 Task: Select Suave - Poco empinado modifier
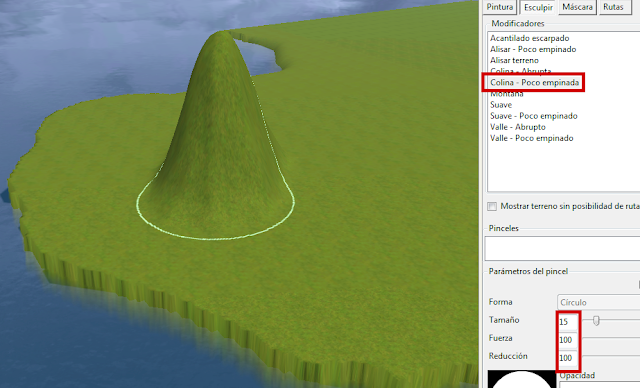pos(534,116)
